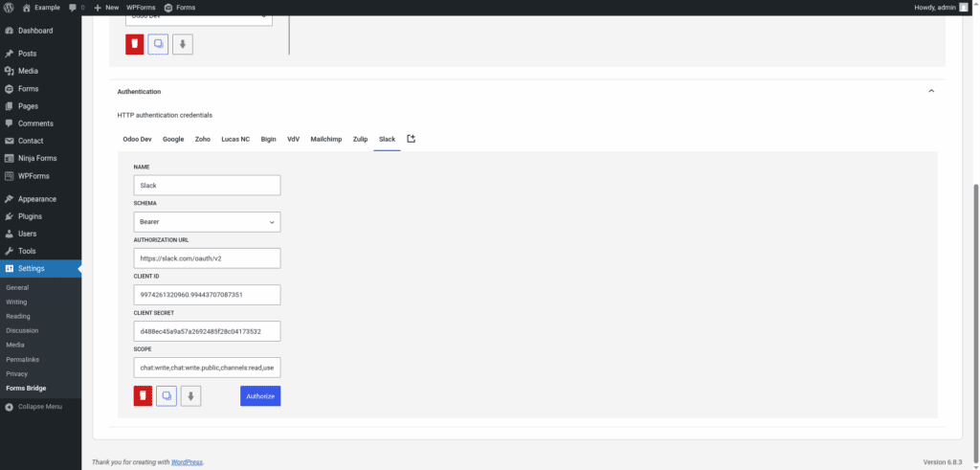Viewport: 980px width, 470px height.
Task: Open Permalinks under Settings submenu
Action: click(23, 359)
